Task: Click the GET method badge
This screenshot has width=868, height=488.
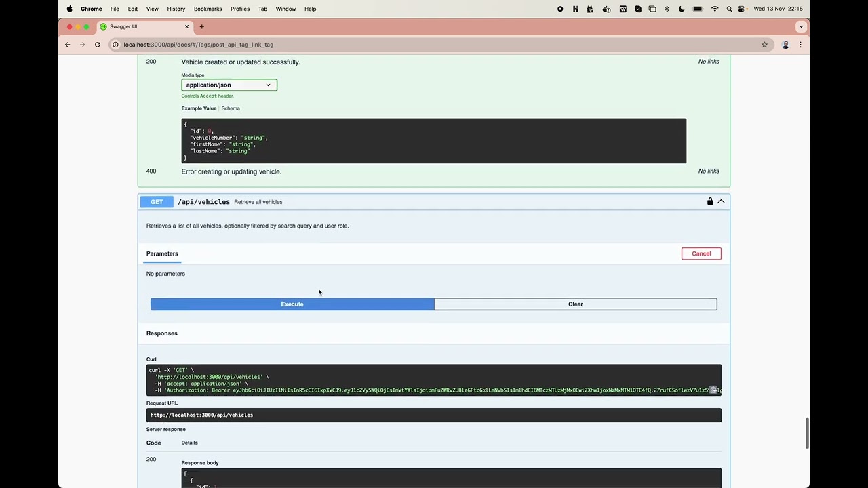Action: (x=157, y=202)
